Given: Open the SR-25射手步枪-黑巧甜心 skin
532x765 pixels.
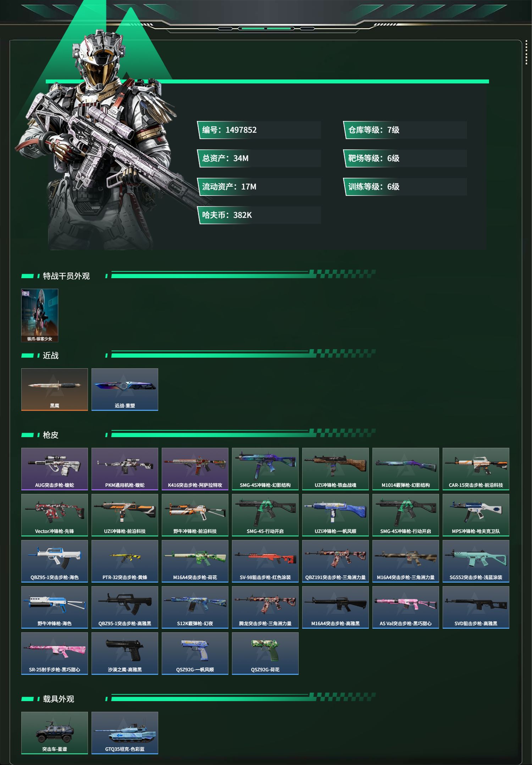Looking at the screenshot, I should pos(55,653).
